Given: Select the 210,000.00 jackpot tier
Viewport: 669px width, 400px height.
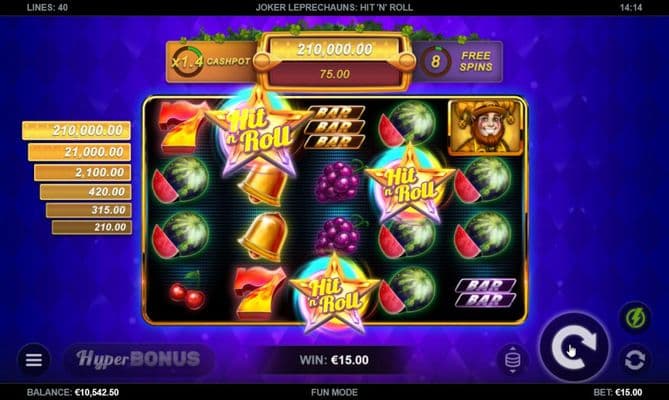Looking at the screenshot, I should coord(76,130).
